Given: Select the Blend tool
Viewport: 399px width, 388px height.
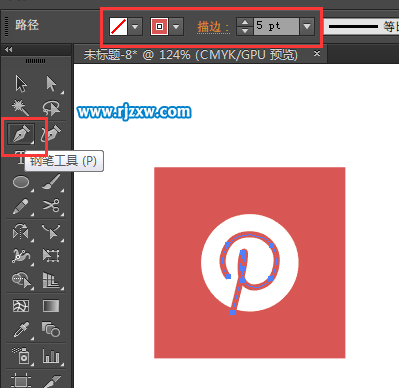Looking at the screenshot, I should click(51, 329).
